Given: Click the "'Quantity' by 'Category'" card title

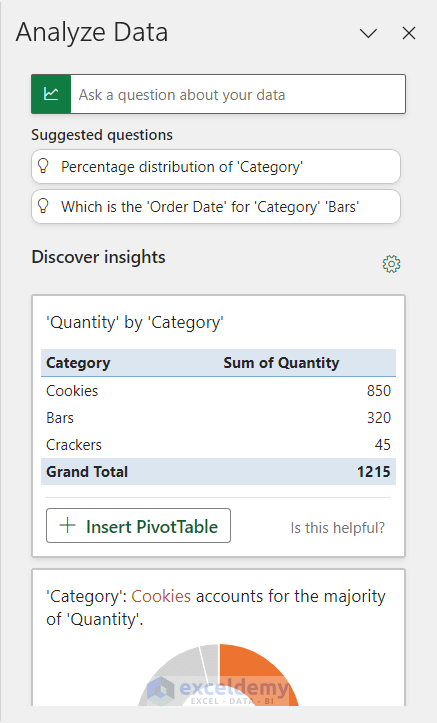Looking at the screenshot, I should click(135, 322).
